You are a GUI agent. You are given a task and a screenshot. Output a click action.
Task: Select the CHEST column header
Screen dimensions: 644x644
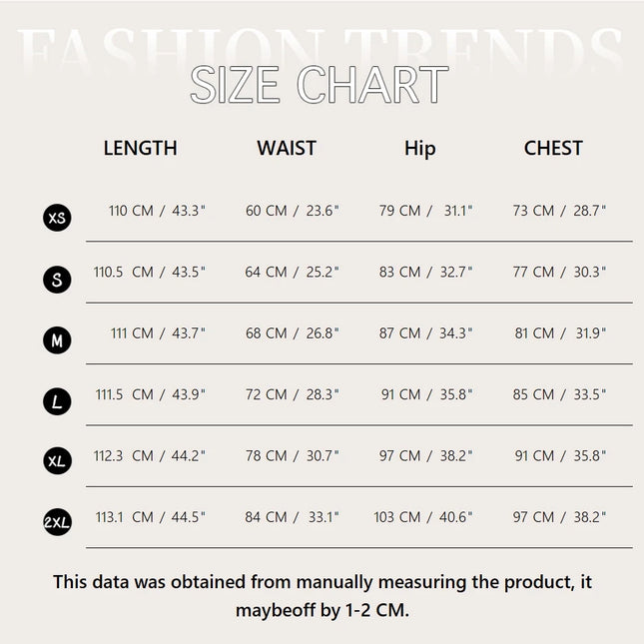(x=553, y=148)
